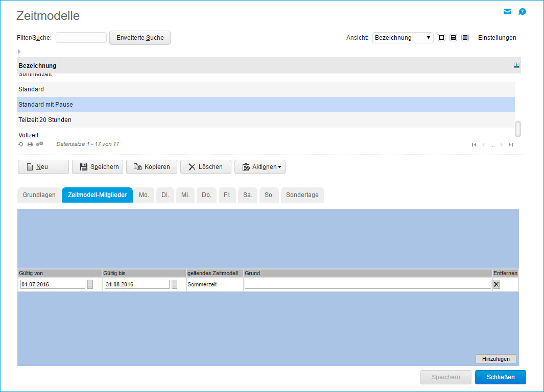
Task: Focus the Filter/Suche input field
Action: (x=81, y=37)
